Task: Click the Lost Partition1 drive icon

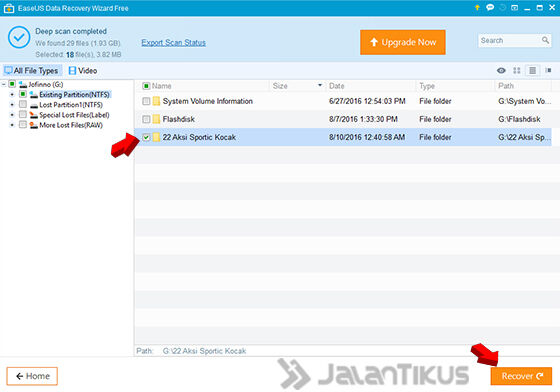Action: (x=34, y=105)
